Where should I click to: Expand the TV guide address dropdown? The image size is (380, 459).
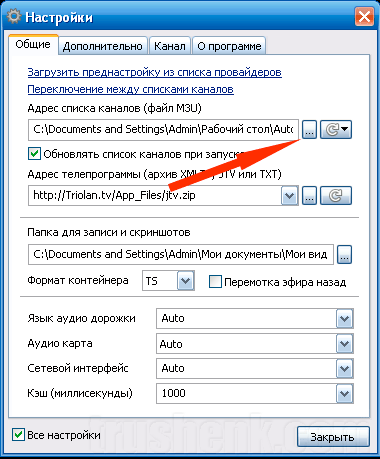pyautogui.click(x=289, y=195)
